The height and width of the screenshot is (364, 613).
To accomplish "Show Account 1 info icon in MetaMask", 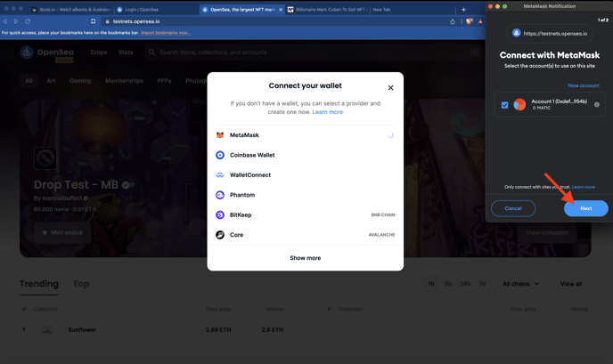I will (597, 105).
